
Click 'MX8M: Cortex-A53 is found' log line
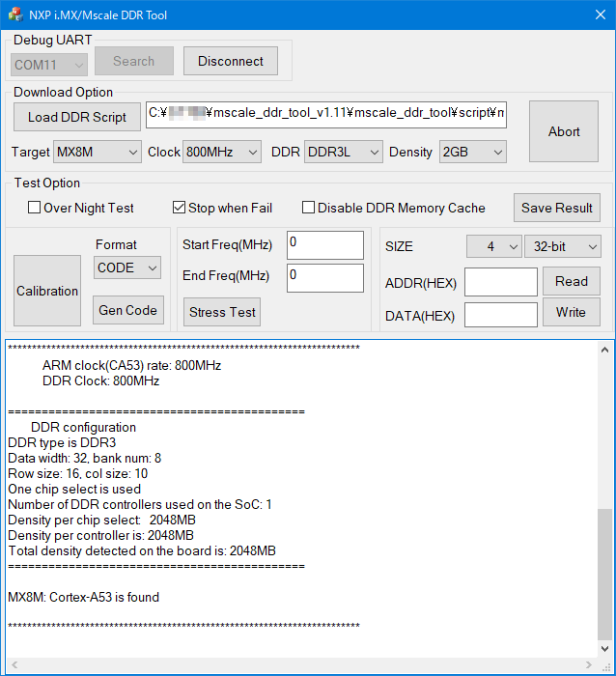pos(84,598)
